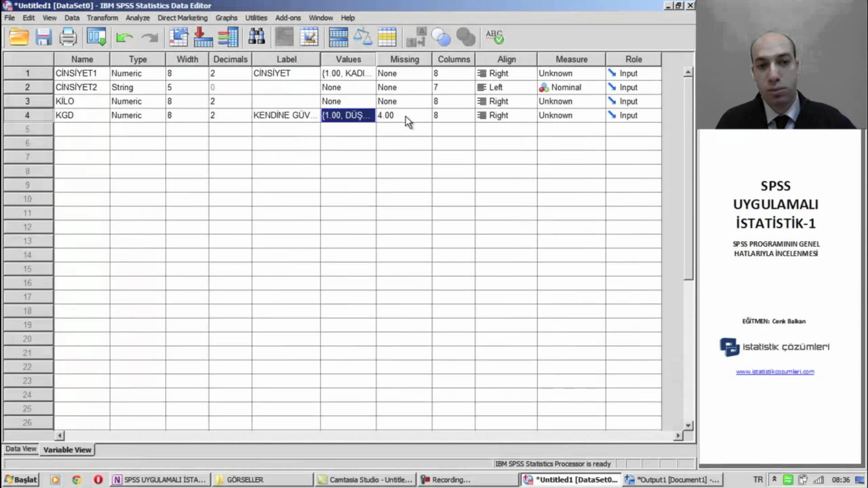Save the data file with the floppy icon
The image size is (868, 488).
pyautogui.click(x=43, y=37)
